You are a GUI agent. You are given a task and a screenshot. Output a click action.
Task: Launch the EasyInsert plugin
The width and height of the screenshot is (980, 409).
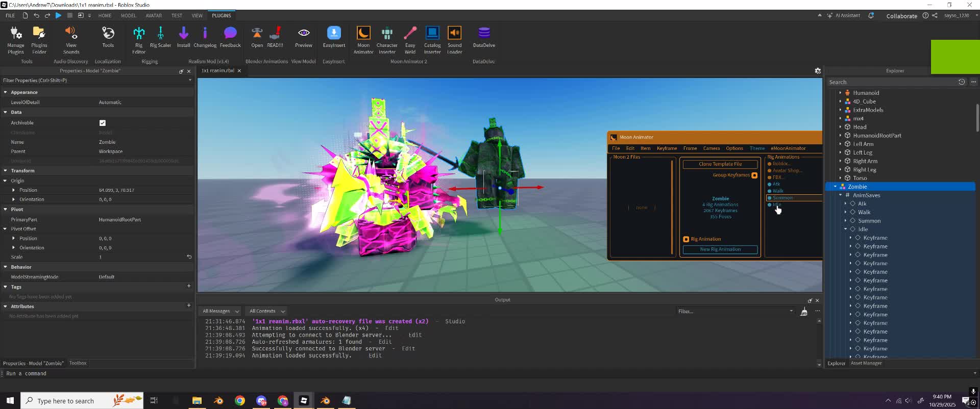334,37
